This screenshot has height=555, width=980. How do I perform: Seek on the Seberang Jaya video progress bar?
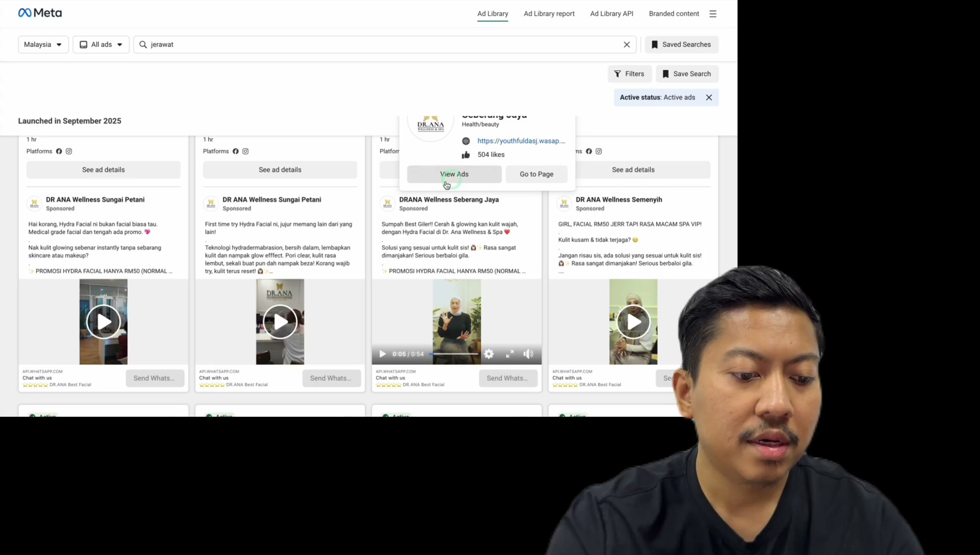pyautogui.click(x=455, y=354)
